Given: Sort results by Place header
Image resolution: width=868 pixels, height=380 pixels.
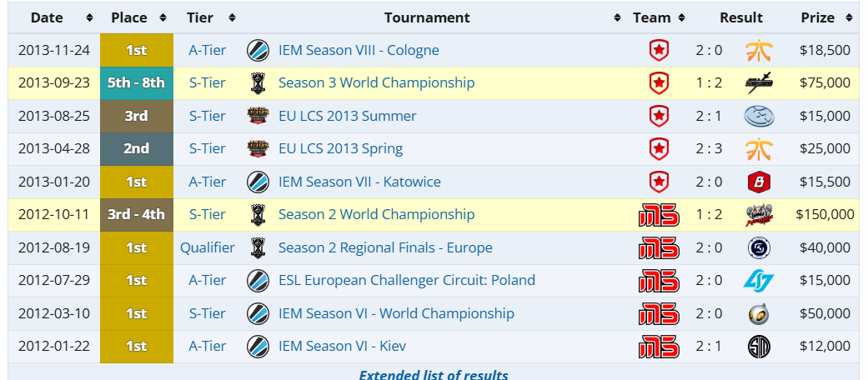Looking at the screenshot, I should [x=137, y=17].
